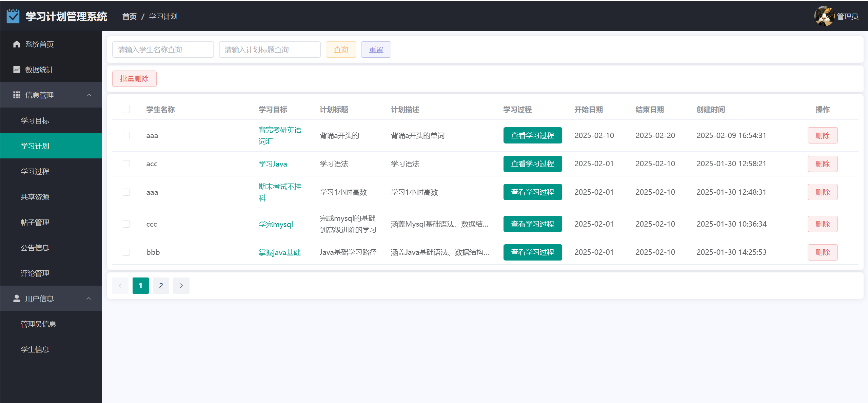Click the chart icon beside 数据统计
The height and width of the screenshot is (403, 868).
pyautogui.click(x=17, y=70)
